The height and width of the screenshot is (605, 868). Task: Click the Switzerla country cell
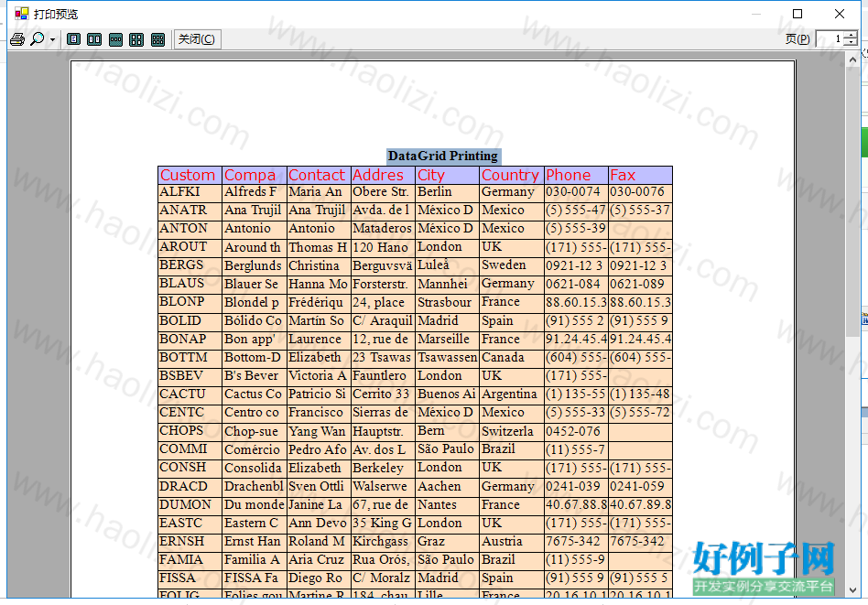pos(511,431)
